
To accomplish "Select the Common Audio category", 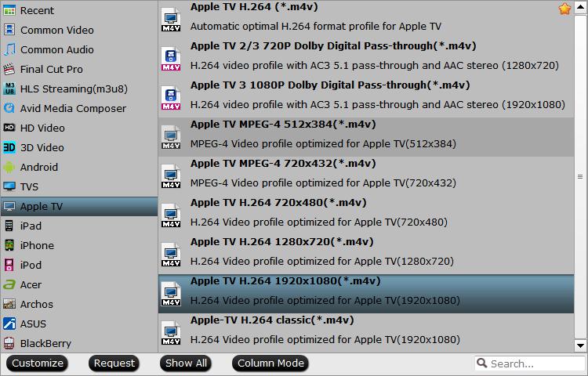I will point(79,49).
